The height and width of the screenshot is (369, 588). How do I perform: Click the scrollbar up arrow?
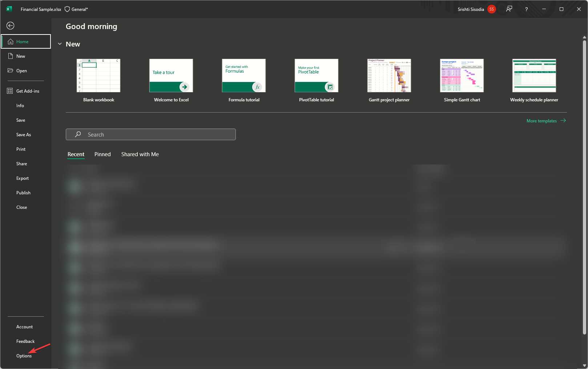584,37
